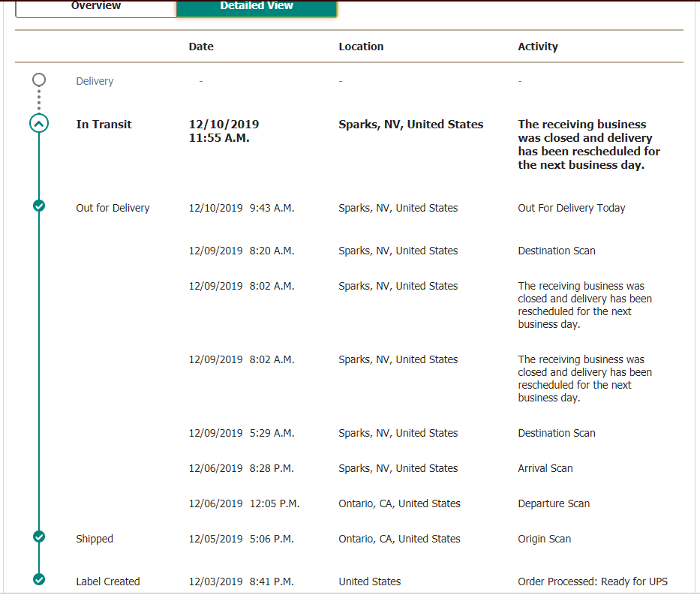Image resolution: width=700 pixels, height=595 pixels.
Task: Click the Label Created checkmark icon
Action: click(39, 579)
